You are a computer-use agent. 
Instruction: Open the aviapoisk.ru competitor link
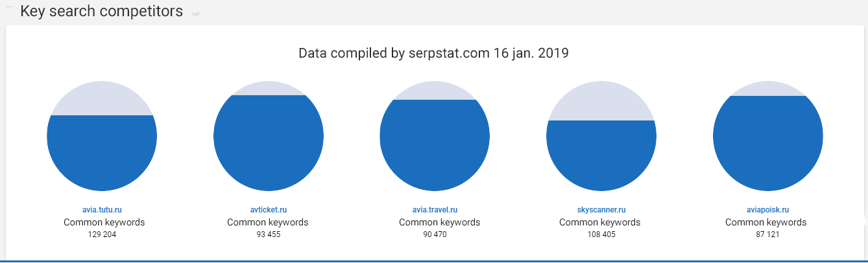click(767, 210)
